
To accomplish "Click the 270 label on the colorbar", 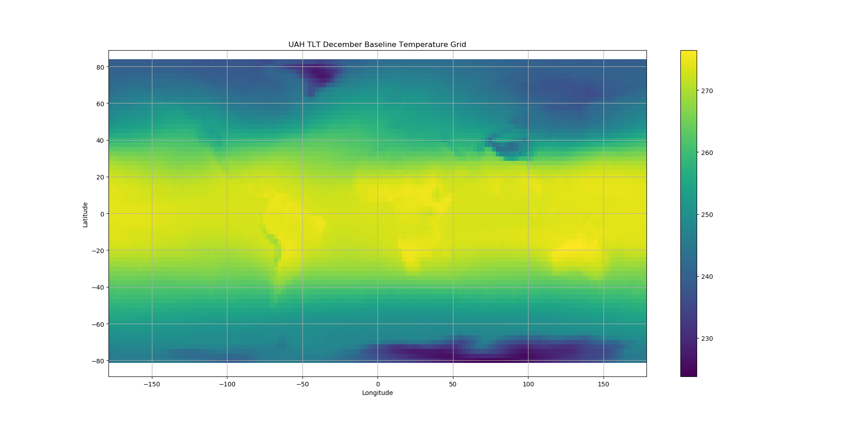I will coord(707,91).
